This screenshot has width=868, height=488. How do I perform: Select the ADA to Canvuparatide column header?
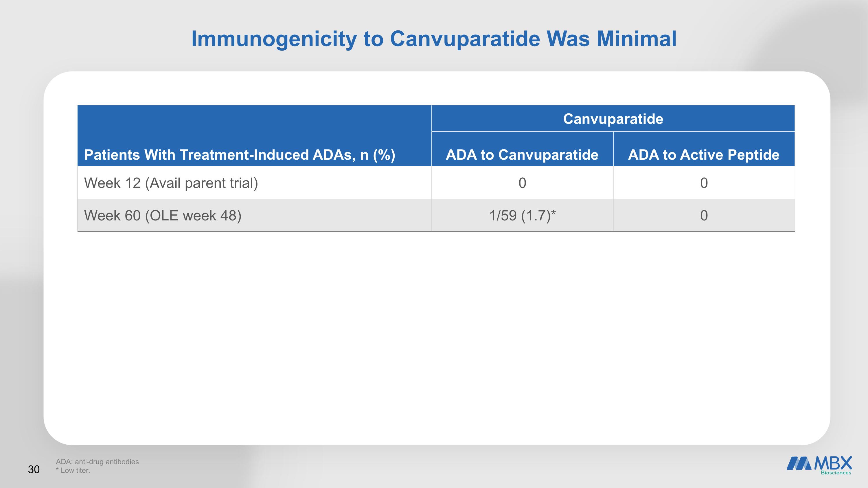tap(522, 154)
